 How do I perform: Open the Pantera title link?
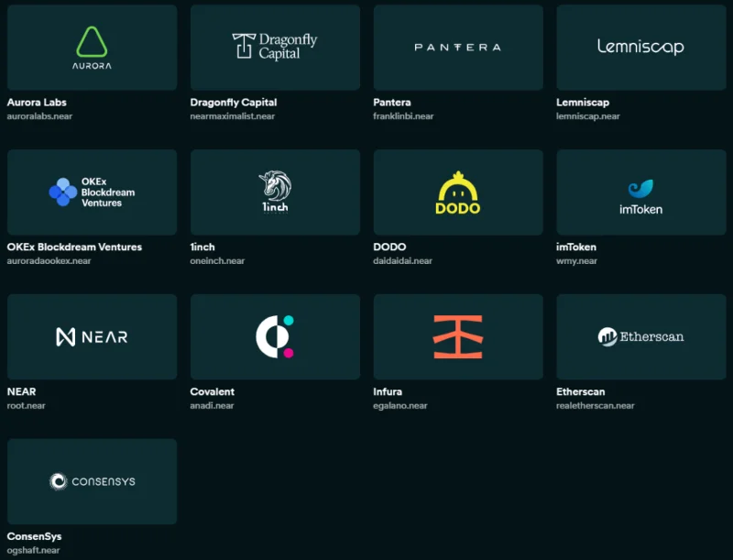[392, 103]
